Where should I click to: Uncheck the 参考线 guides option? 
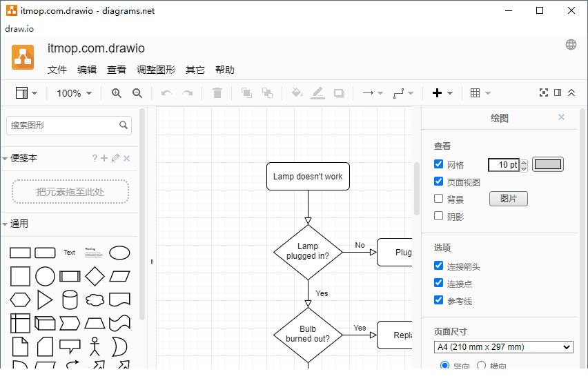coord(439,300)
